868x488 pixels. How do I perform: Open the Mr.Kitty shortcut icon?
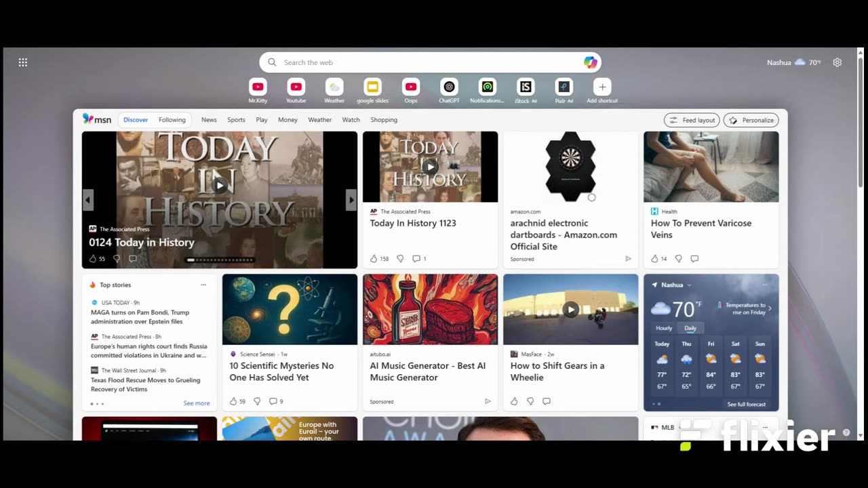(258, 87)
